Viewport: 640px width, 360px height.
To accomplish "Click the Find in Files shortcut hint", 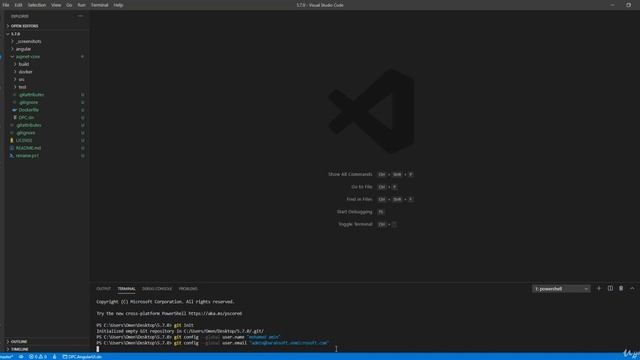I will (x=380, y=199).
